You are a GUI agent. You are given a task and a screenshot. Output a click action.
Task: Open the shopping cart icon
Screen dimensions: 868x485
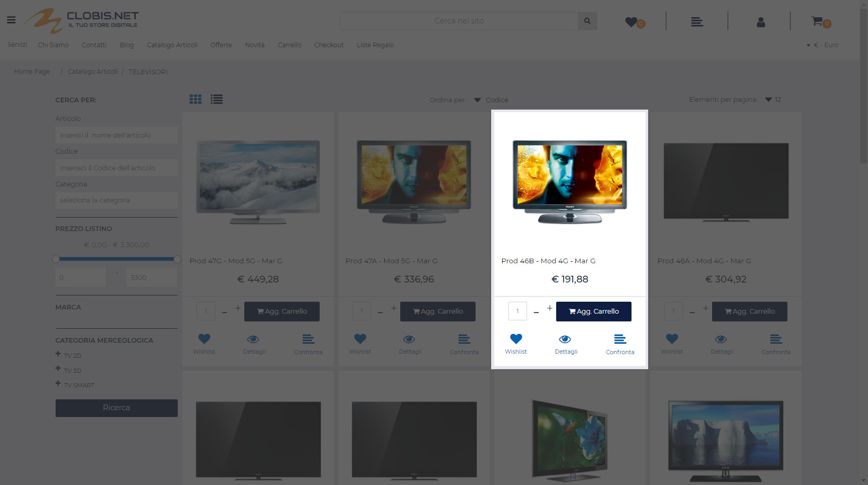tap(818, 21)
